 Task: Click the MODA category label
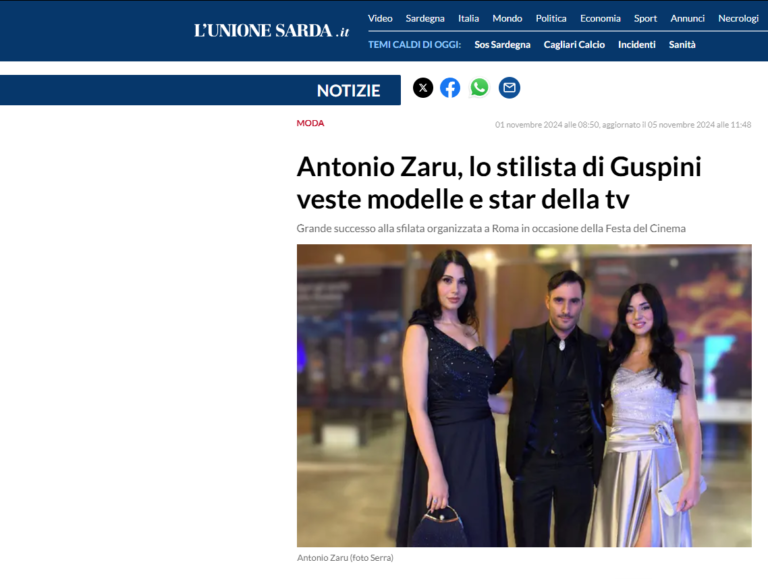pos(310,123)
